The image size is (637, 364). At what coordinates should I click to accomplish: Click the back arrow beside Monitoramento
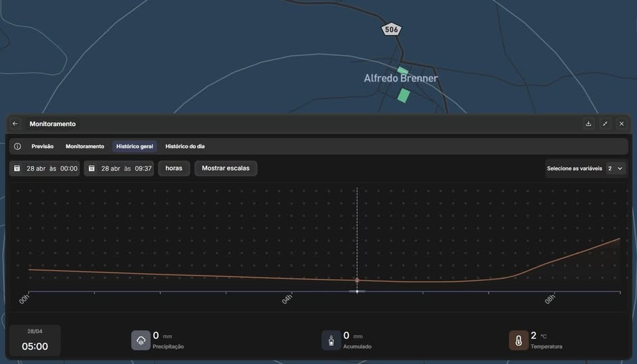(x=16, y=124)
